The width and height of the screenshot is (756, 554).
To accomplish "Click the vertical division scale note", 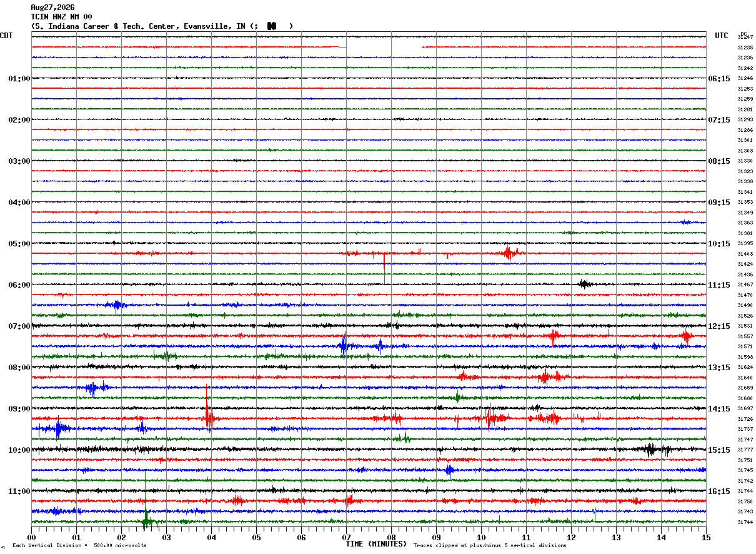I will coord(80,545).
